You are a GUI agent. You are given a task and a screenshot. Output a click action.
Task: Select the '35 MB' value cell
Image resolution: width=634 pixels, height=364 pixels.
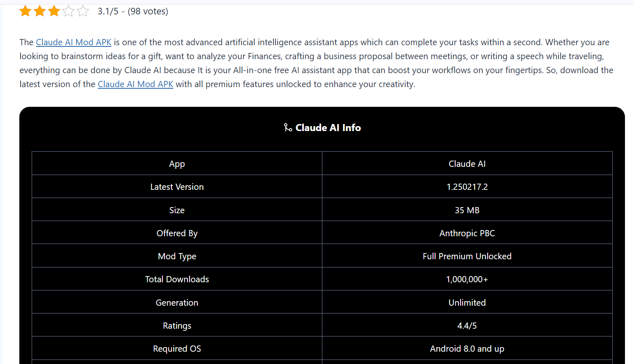coord(467,210)
